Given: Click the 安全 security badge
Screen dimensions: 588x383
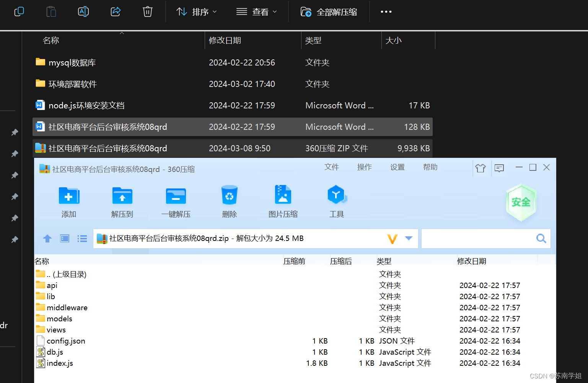Looking at the screenshot, I should pyautogui.click(x=521, y=202).
